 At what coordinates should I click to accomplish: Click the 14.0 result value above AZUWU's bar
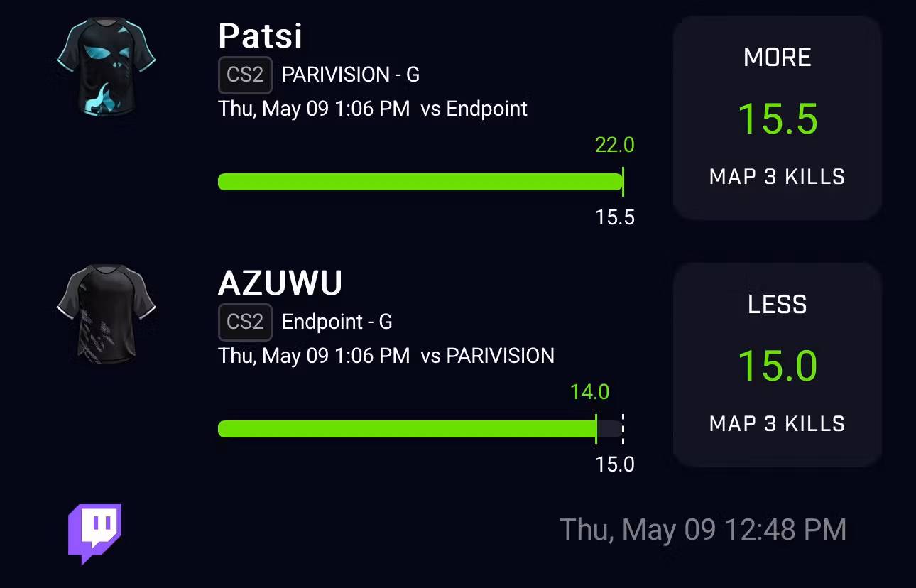pos(589,392)
